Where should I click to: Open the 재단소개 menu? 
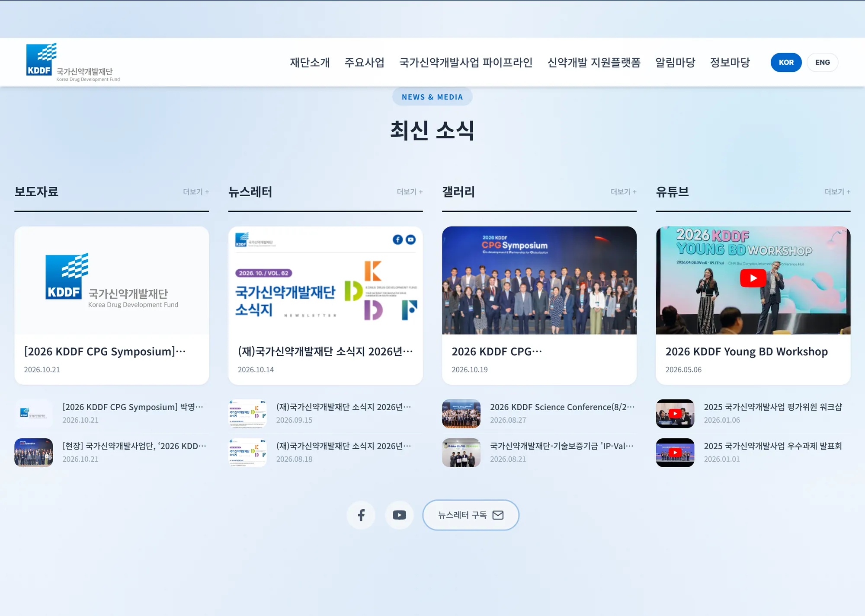point(310,62)
